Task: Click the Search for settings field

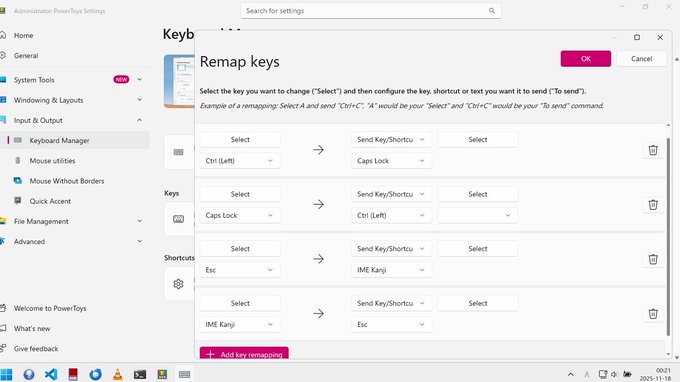Action: [x=371, y=11]
